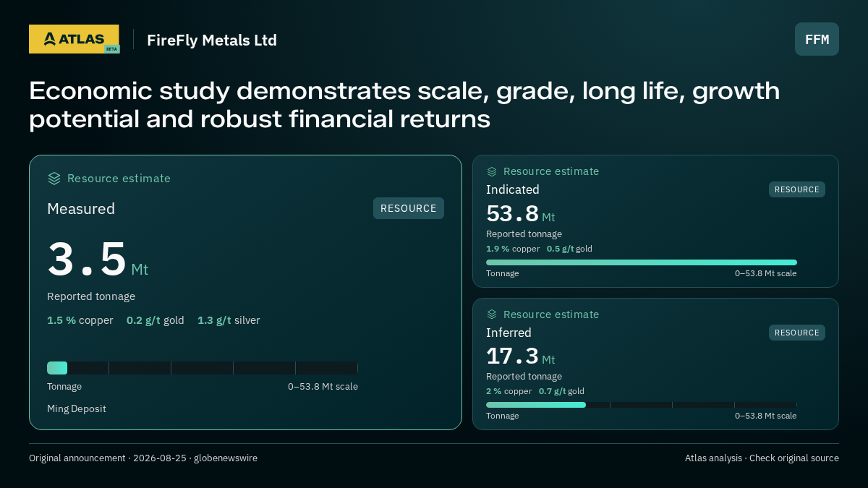Click the 0.7 g/t gold grade
Screen dimensions: 868x488
[x=561, y=391]
